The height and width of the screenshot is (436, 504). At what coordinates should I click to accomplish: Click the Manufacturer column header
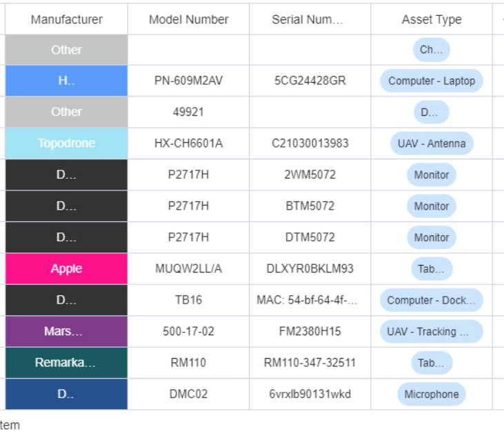[67, 19]
